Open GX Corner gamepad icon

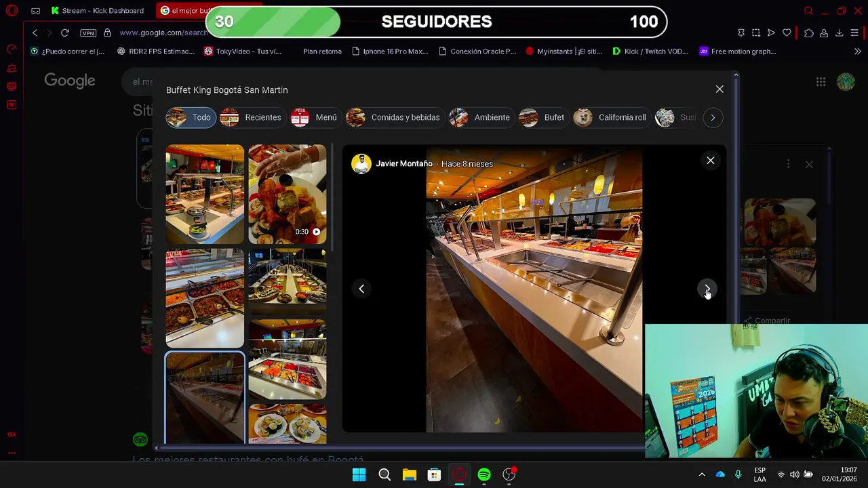click(35, 11)
